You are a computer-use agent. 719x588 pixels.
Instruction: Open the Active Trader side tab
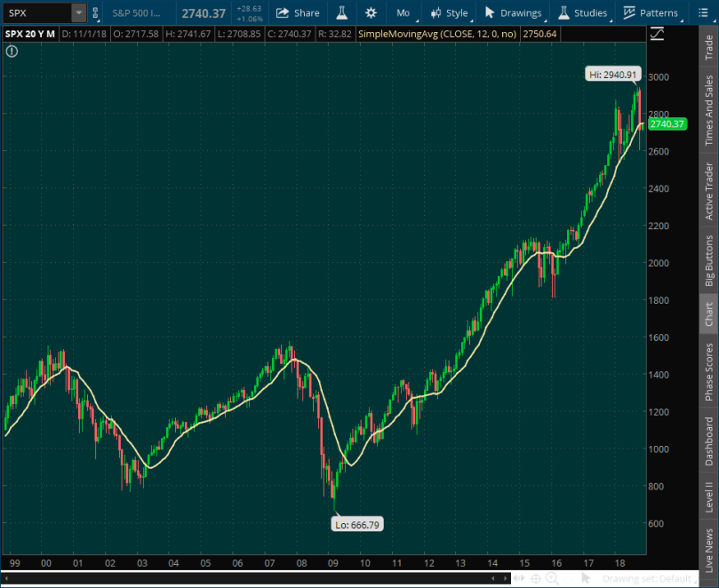click(x=708, y=190)
